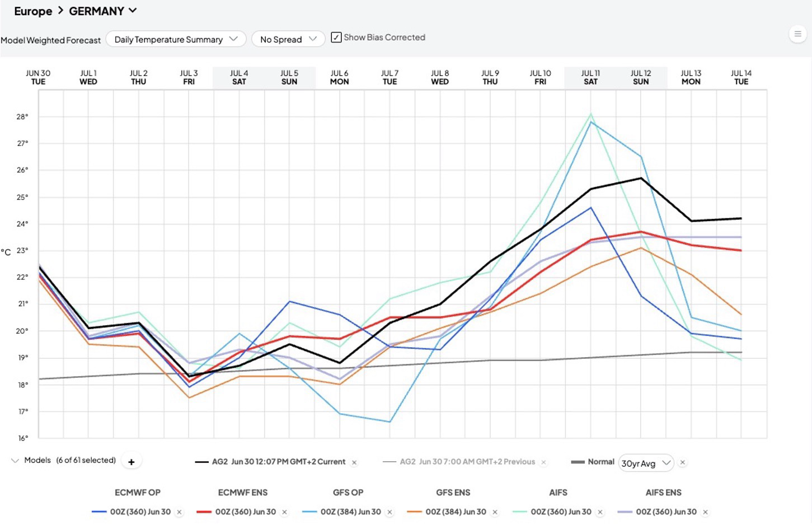Remove ECMWF OP 00Z run via x icon
This screenshot has width=812, height=524.
(180, 512)
